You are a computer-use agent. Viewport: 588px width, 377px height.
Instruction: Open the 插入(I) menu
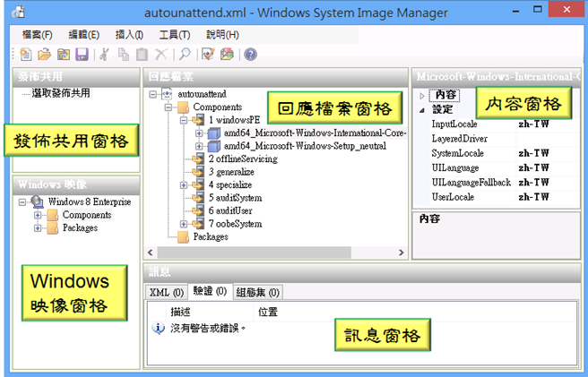point(129,35)
